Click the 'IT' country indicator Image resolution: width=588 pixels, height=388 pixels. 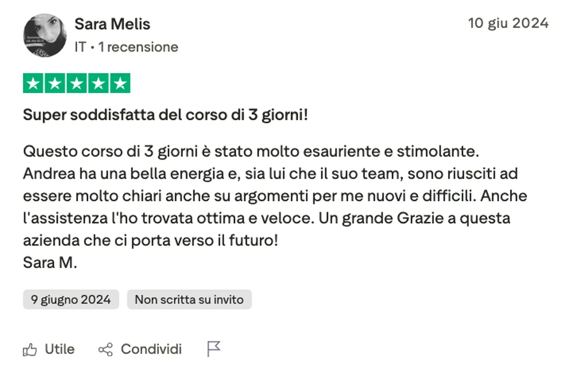[80, 47]
